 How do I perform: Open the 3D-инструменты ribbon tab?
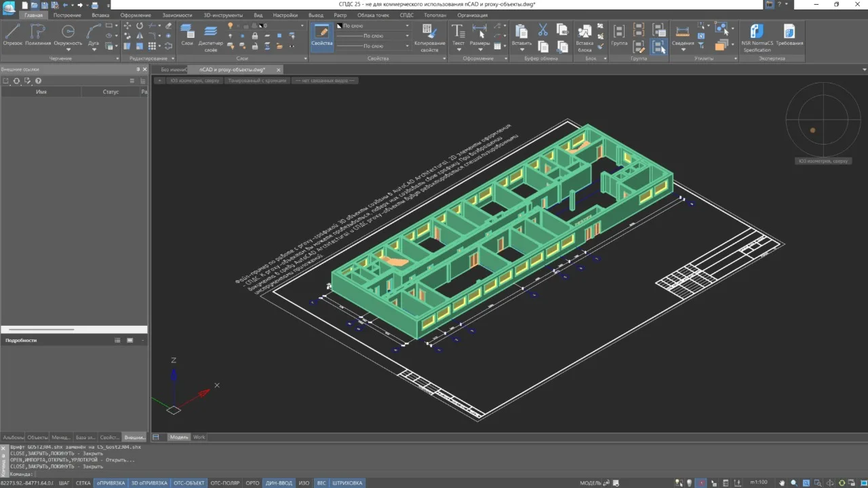222,15
